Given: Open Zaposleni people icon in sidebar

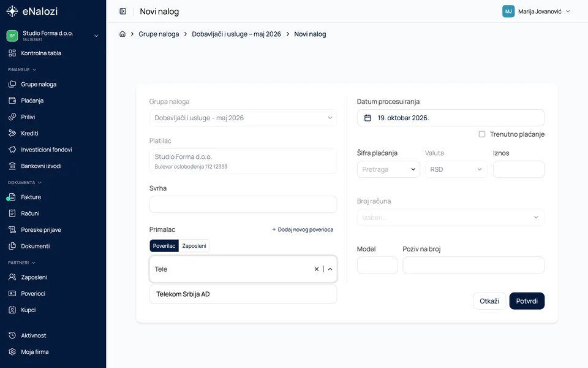Looking at the screenshot, I should (12, 277).
